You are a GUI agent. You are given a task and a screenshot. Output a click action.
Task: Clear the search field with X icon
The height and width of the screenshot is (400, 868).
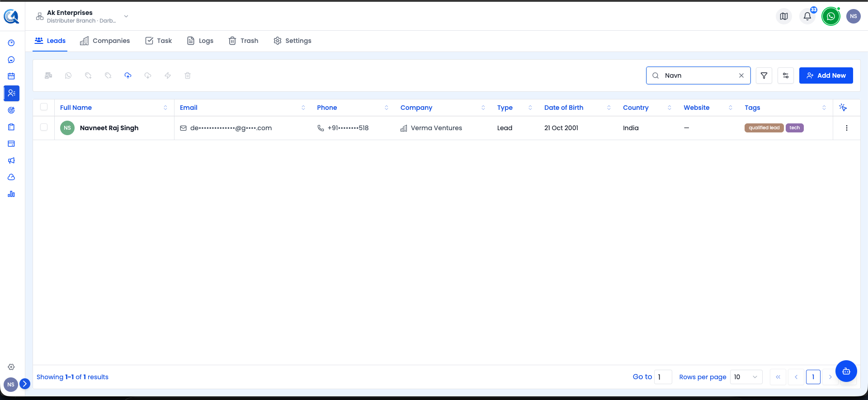pyautogui.click(x=741, y=75)
